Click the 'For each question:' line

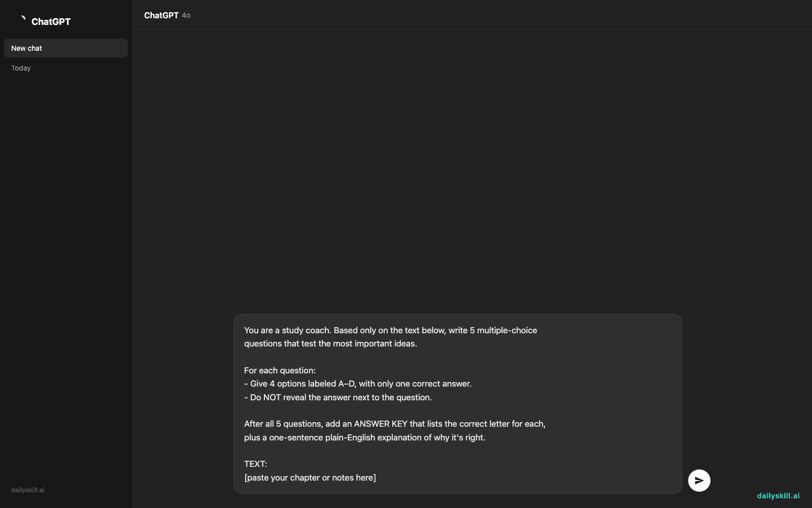pos(280,370)
